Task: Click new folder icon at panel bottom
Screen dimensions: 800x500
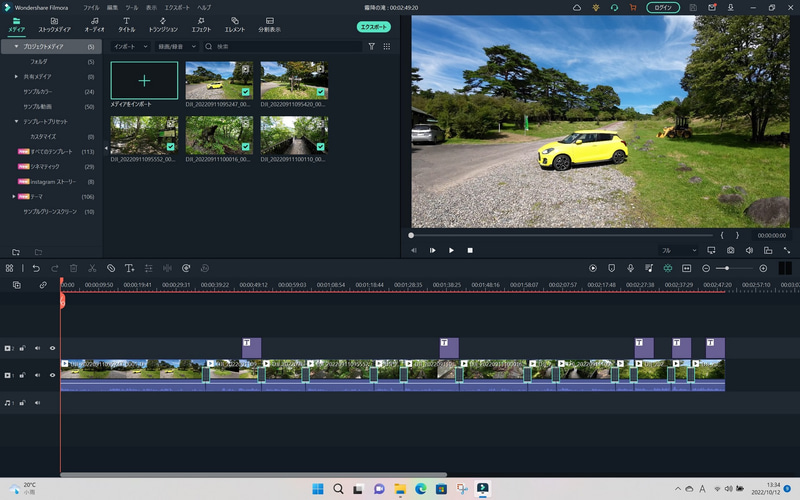Action: (16, 252)
